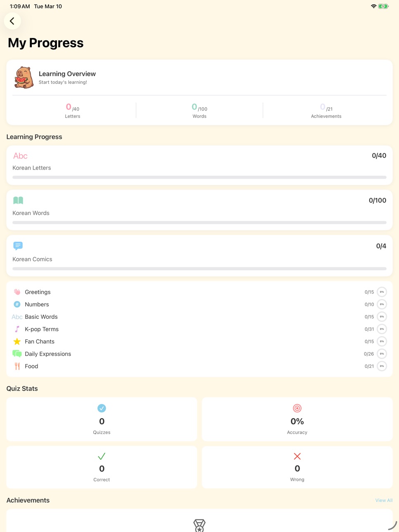The height and width of the screenshot is (532, 399).
Task: Open View All achievements link
Action: pyautogui.click(x=384, y=500)
